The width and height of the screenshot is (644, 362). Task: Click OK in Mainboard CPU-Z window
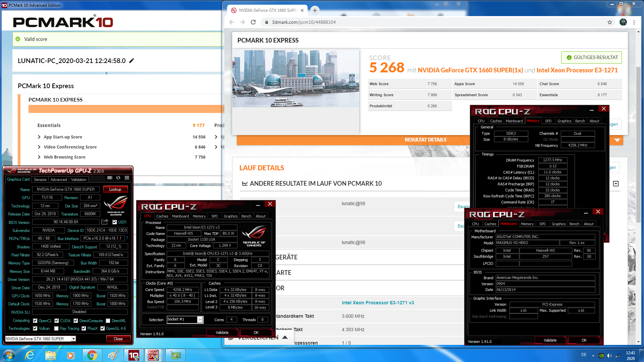(584, 340)
